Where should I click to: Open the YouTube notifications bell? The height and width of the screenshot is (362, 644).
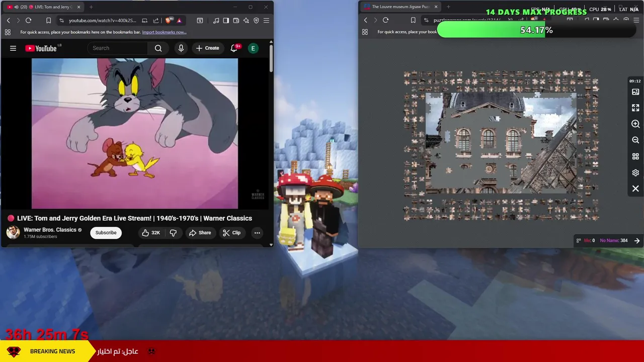[234, 48]
